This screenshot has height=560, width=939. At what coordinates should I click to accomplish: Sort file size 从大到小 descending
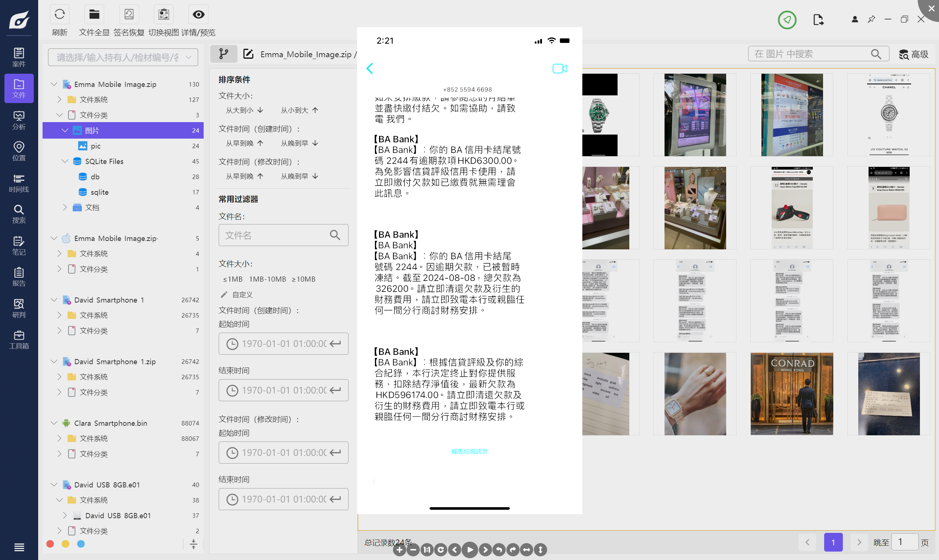click(x=244, y=110)
